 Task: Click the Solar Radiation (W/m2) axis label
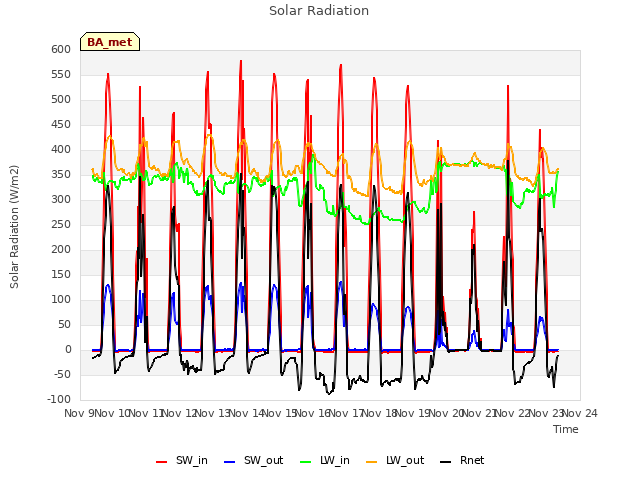point(14,227)
